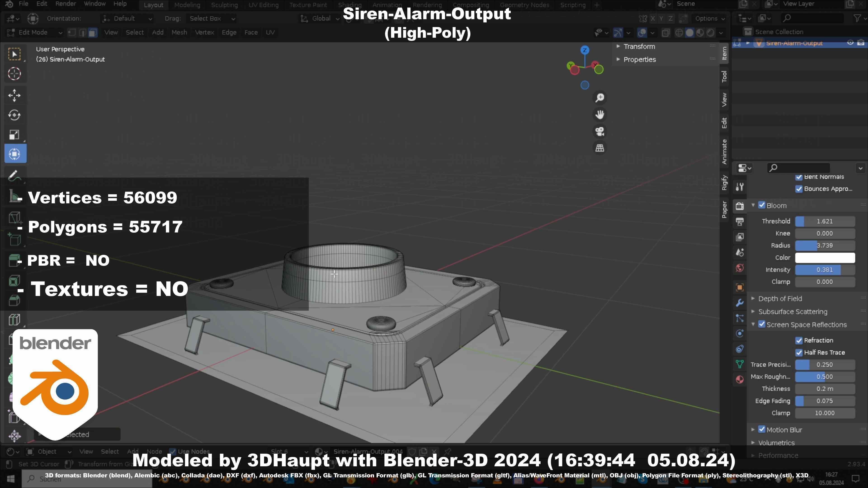Open the Render properties tab icon
This screenshot has width=868, height=488.
point(740,206)
